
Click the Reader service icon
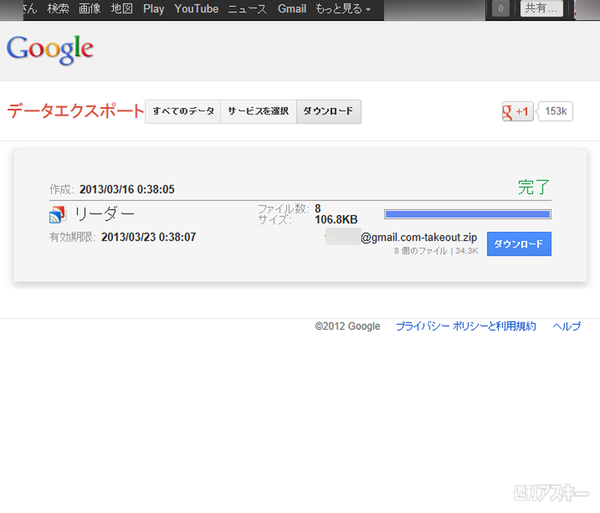coord(57,214)
